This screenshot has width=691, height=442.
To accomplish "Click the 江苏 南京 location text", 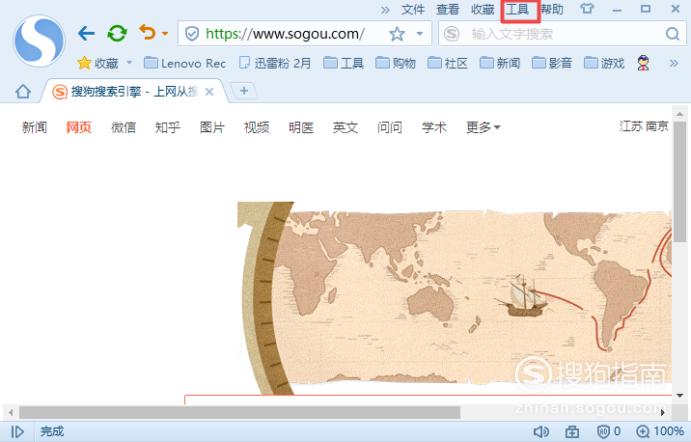I will tap(644, 126).
